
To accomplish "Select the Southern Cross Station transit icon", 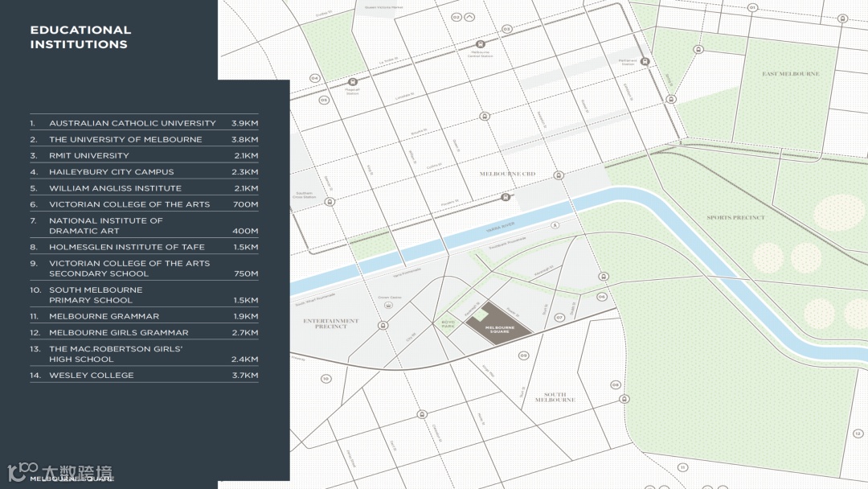I will (330, 202).
